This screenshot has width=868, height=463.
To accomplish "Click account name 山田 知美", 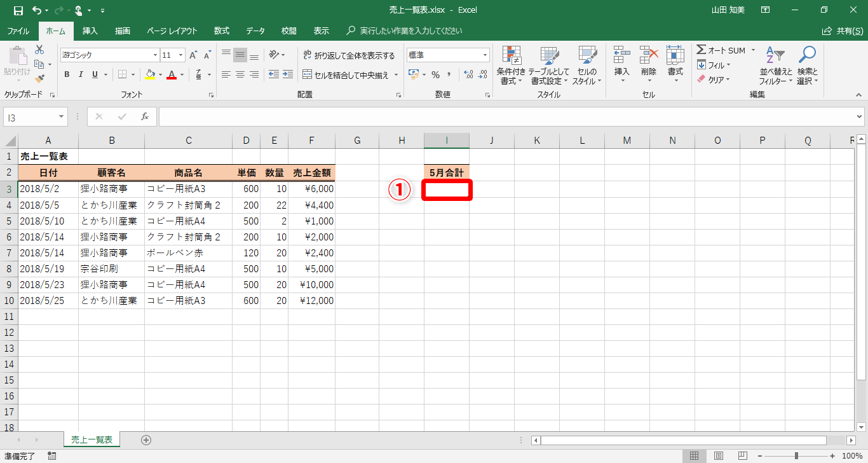I will coord(729,10).
